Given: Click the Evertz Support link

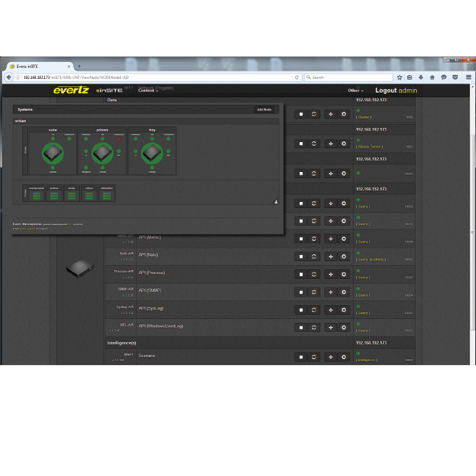Looking at the screenshot, I should (x=28, y=228).
